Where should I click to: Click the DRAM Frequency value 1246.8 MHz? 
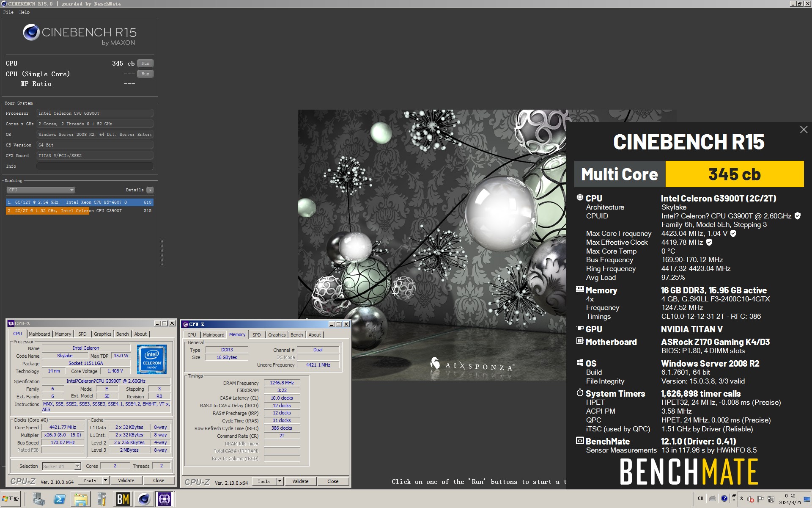[x=282, y=383]
